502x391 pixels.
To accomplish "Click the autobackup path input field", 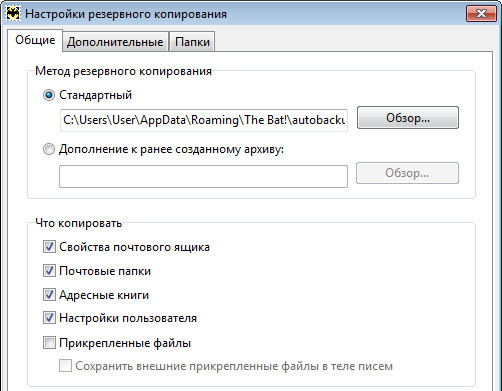I will click(x=204, y=120).
